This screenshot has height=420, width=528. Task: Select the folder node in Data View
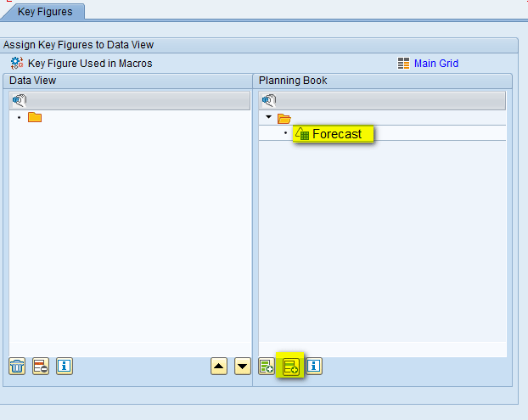(35, 117)
